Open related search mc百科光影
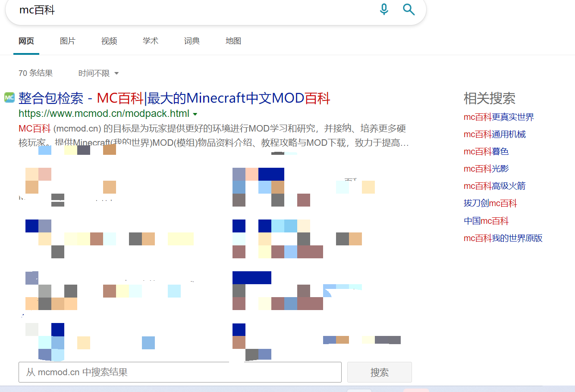 coord(486,169)
